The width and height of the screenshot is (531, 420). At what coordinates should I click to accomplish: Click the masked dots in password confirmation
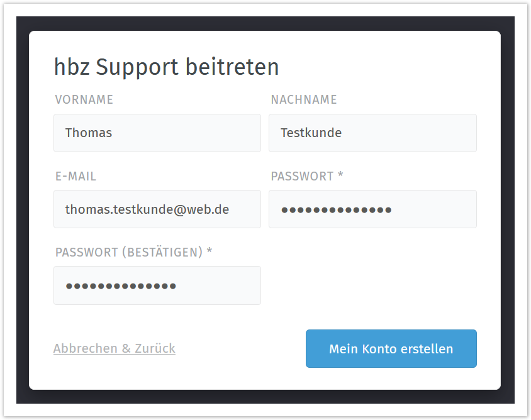coord(121,285)
